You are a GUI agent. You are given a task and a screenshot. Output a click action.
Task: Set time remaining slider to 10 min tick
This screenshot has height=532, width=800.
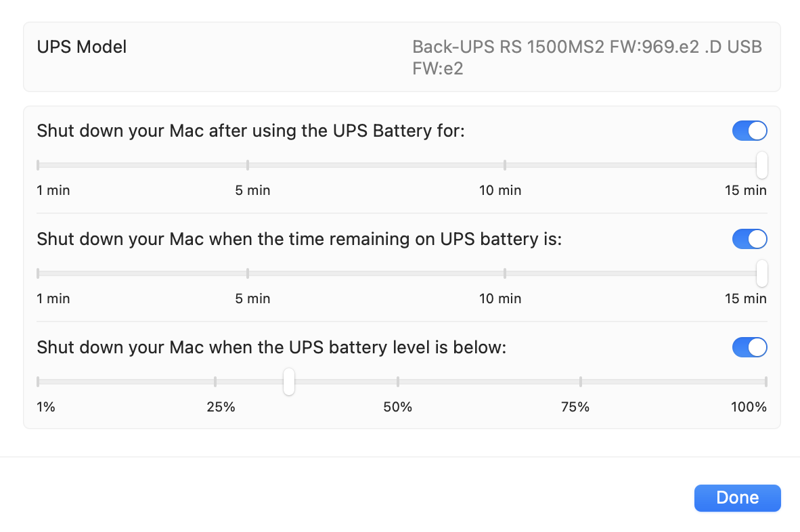click(505, 273)
